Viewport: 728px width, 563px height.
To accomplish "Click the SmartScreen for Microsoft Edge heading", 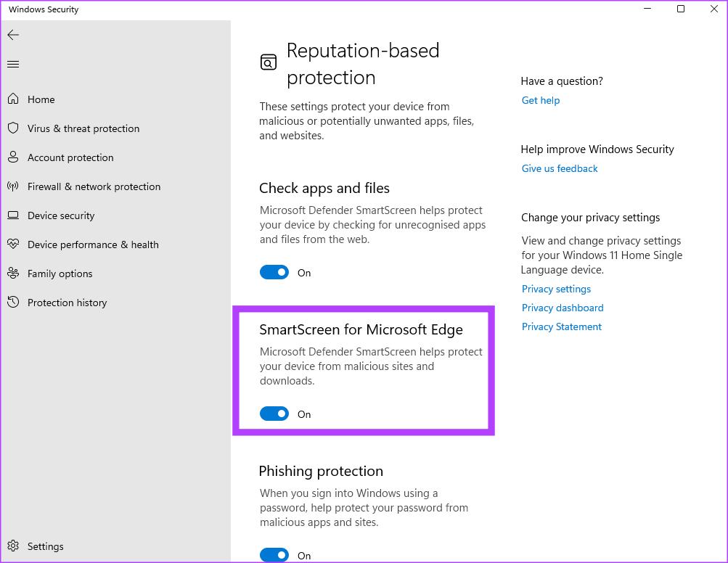I will coord(361,329).
